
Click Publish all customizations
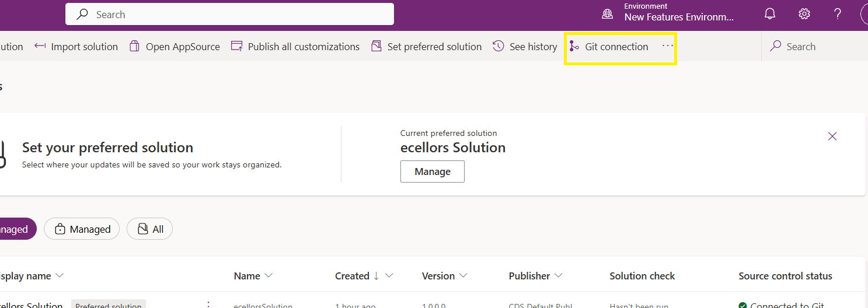(295, 47)
